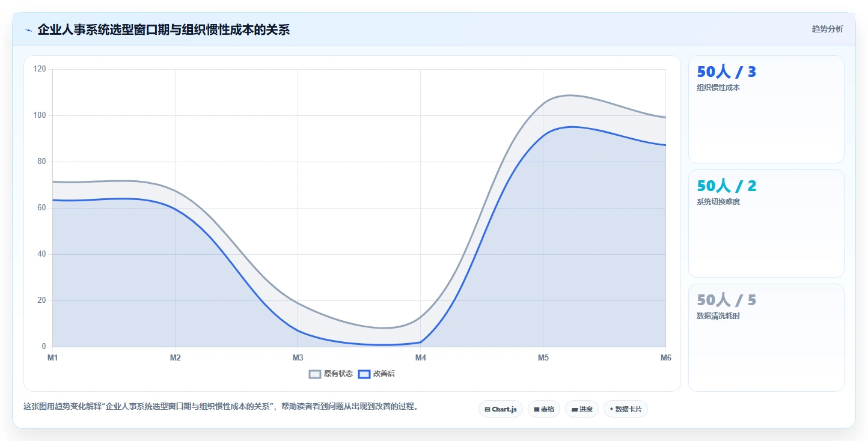
Task: Click the 80 y-axis tick label
Action: click(41, 162)
